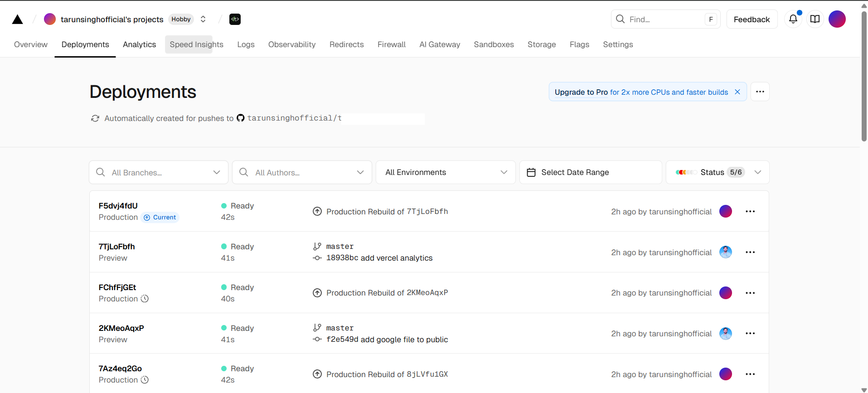Image resolution: width=868 pixels, height=393 pixels.
Task: Open the All Environments dropdown
Action: point(446,172)
